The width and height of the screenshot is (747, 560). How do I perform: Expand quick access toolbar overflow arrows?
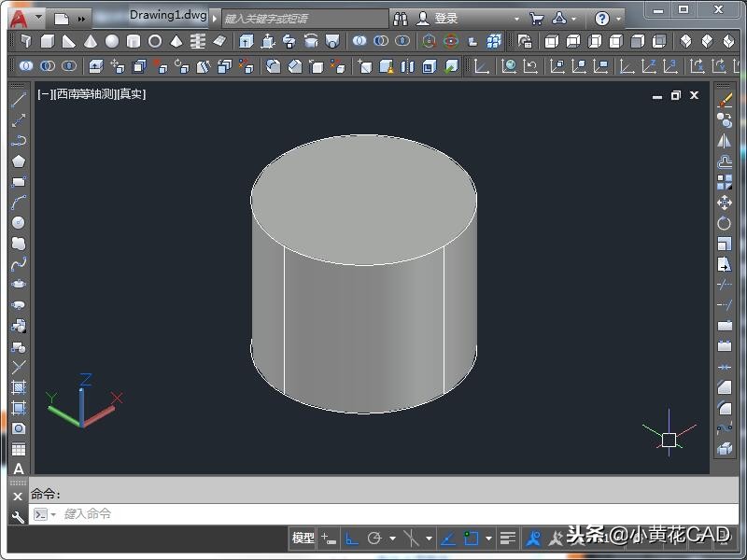pyautogui.click(x=82, y=18)
